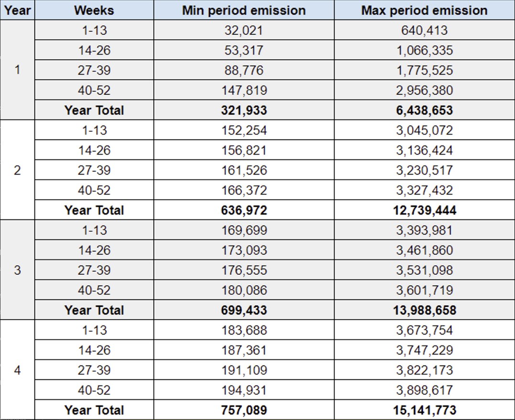
Task: Click the min emission value 32,021
Action: 244,31
